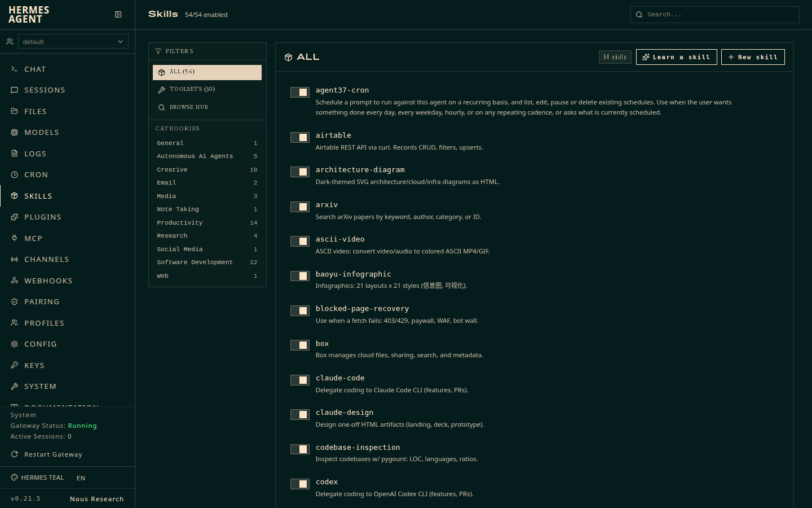This screenshot has width=812, height=508.
Task: Open the Nous Research link
Action: click(97, 499)
